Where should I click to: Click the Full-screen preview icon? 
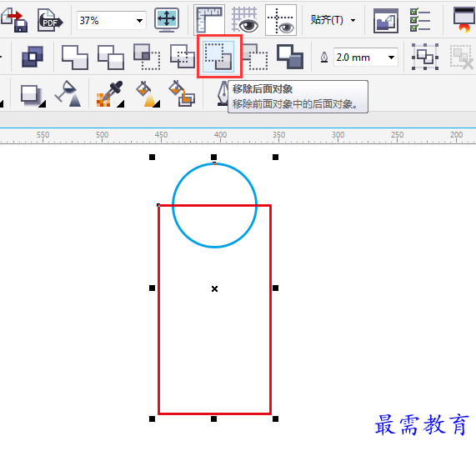[167, 20]
